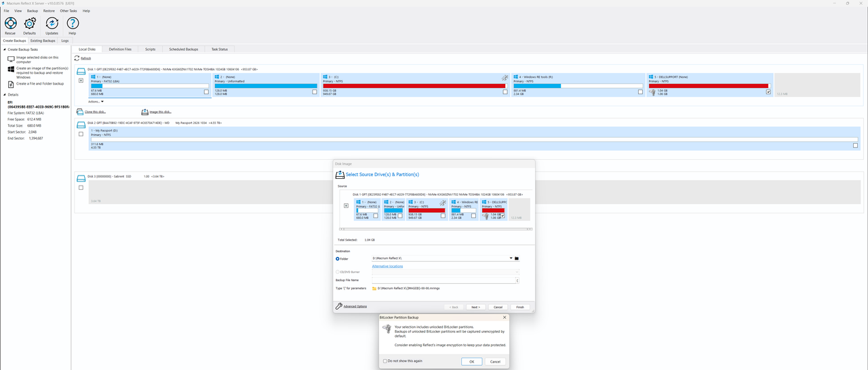Uncheck DELLSUPPORT partition checkbox in main window
This screenshot has width=868, height=370.
(x=768, y=92)
